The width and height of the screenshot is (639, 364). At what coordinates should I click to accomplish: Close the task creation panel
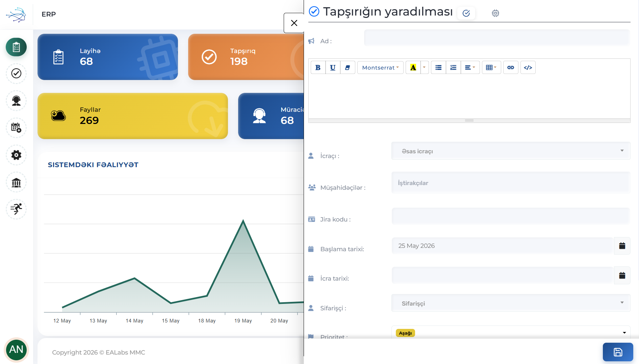[294, 23]
